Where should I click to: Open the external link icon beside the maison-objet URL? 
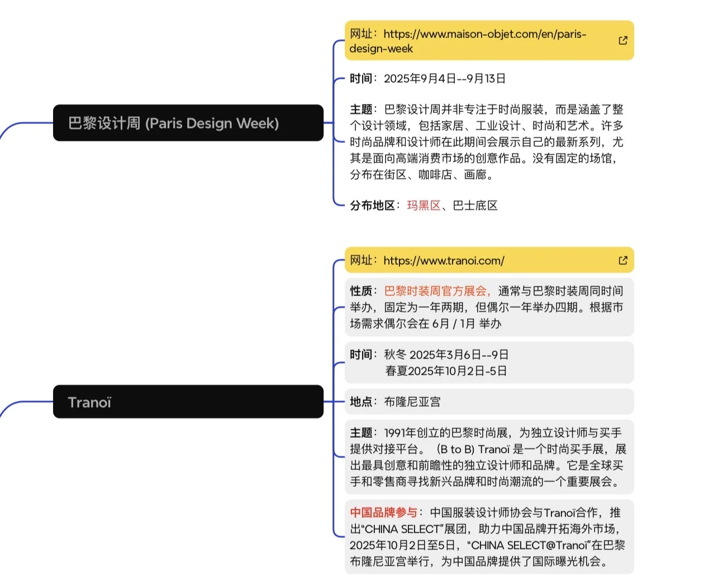(x=622, y=40)
